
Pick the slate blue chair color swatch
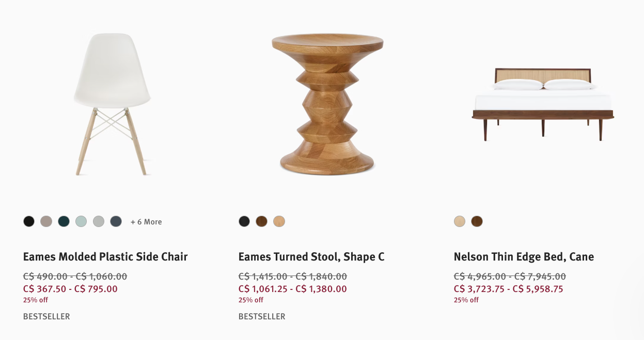click(116, 221)
